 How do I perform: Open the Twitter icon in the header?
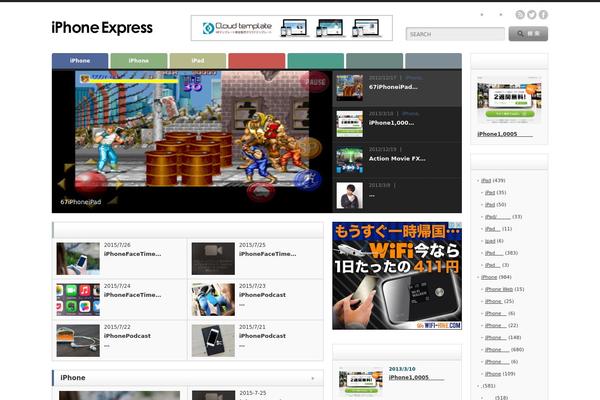(x=532, y=15)
